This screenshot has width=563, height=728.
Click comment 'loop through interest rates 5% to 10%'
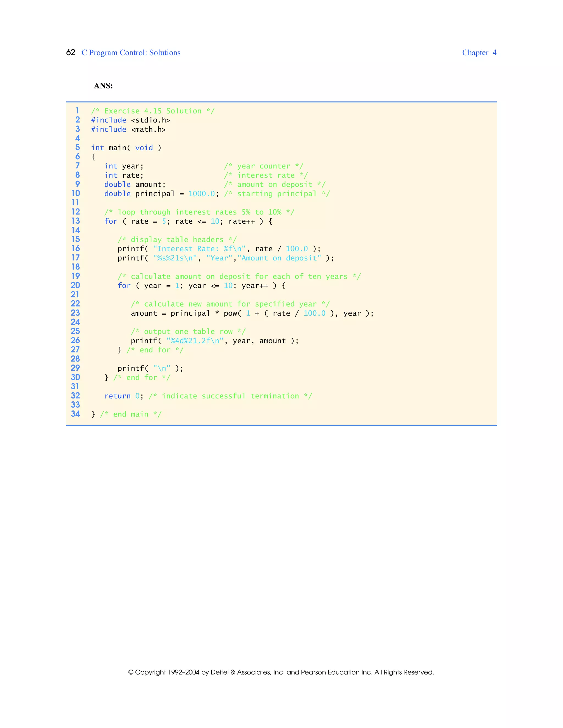(x=200, y=212)
